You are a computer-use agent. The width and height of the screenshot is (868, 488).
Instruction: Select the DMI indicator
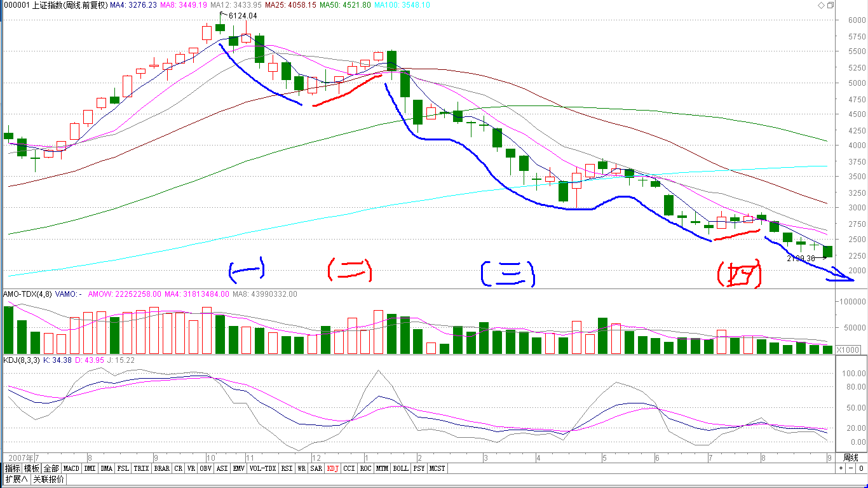[x=90, y=468]
